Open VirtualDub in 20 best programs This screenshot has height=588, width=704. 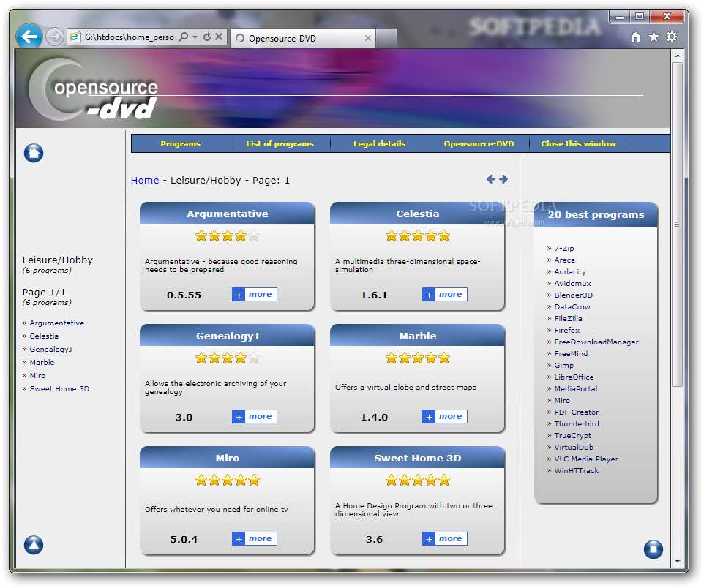[574, 447]
